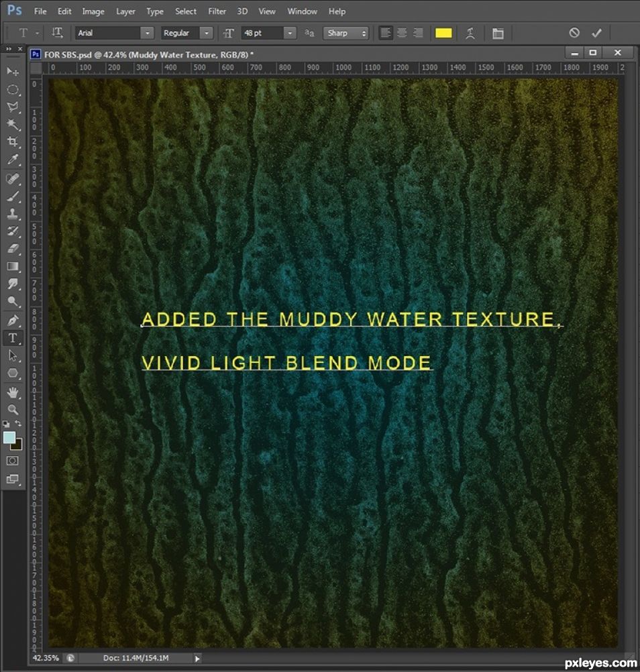
Task: Open the Layer menu
Action: click(x=125, y=11)
